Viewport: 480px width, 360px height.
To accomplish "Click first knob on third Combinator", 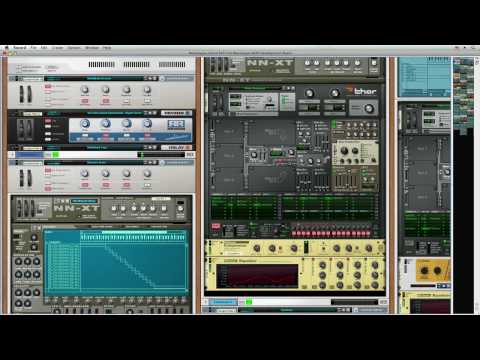I will 85,173.
